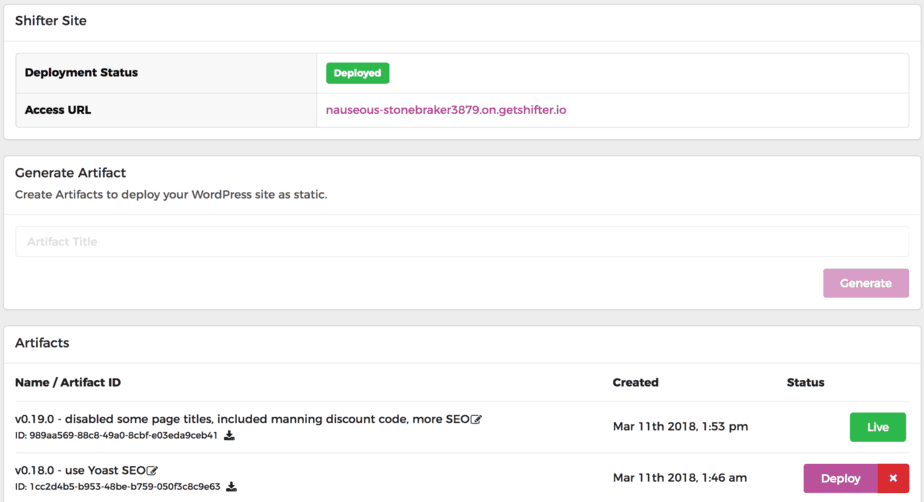Click the Created column header
This screenshot has height=502, width=924.
tap(635, 382)
